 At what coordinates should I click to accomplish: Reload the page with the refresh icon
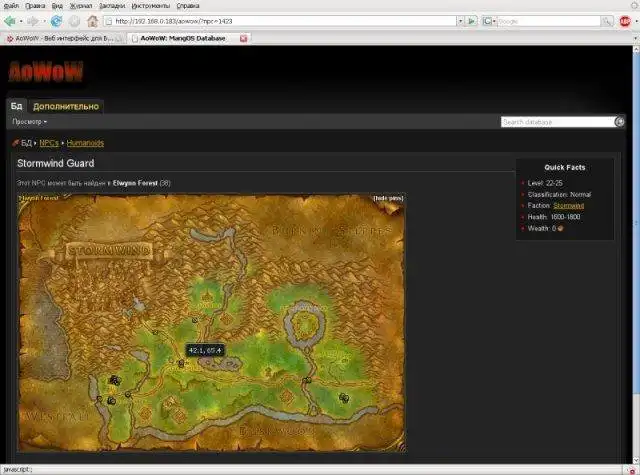[56, 21]
